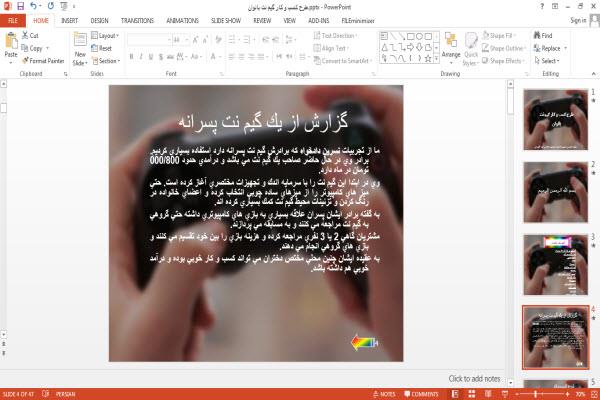Switch to the TRANSITIONS tab

tap(137, 21)
